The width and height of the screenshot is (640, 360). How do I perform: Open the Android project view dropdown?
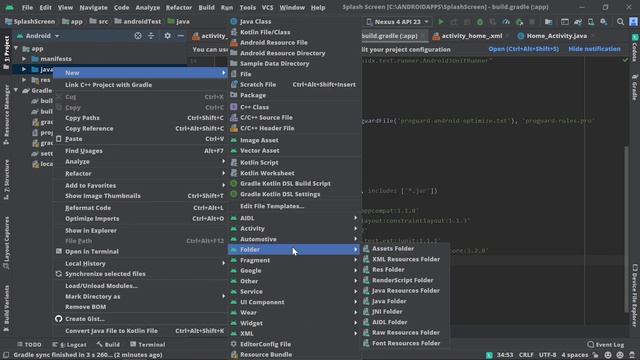(38, 36)
